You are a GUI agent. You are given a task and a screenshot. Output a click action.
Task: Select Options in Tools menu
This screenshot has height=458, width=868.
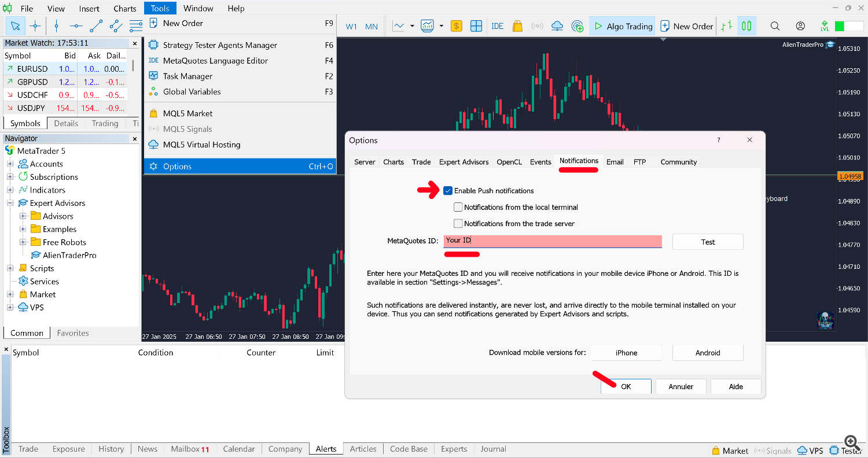point(240,167)
